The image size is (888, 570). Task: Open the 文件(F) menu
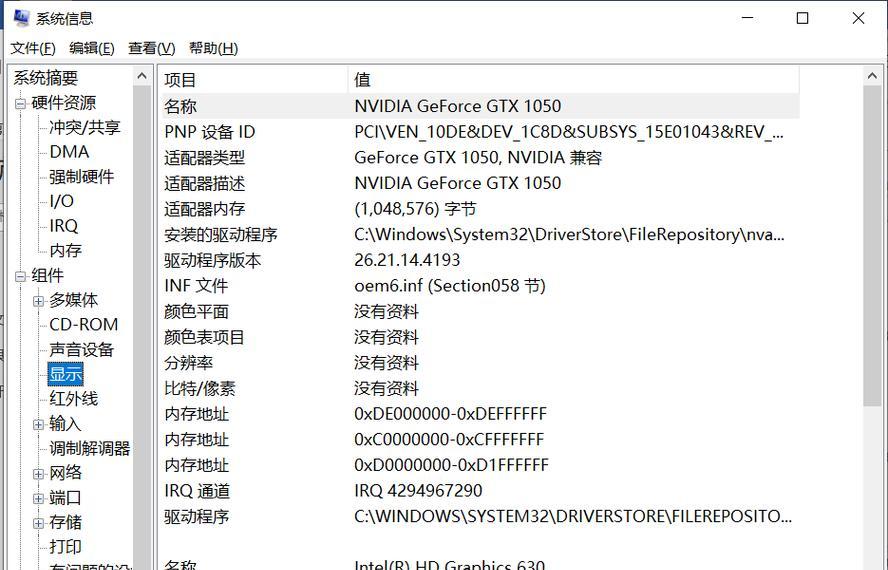coord(33,48)
